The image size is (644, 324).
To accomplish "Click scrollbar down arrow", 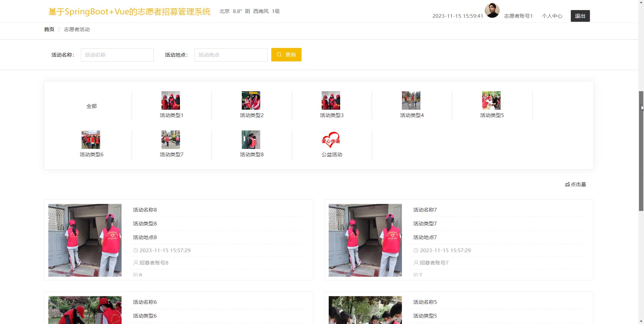I will click(641, 321).
